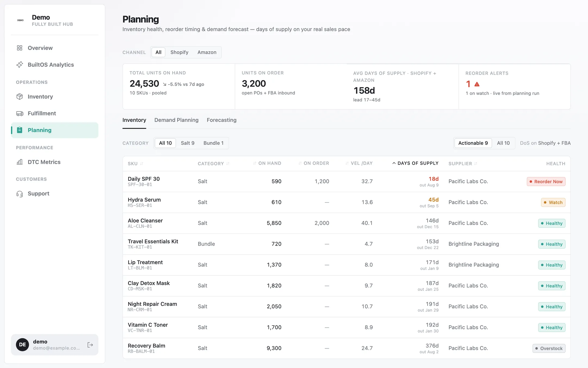Click the On Order column sort icon
The height and width of the screenshot is (368, 588).
[300, 163]
